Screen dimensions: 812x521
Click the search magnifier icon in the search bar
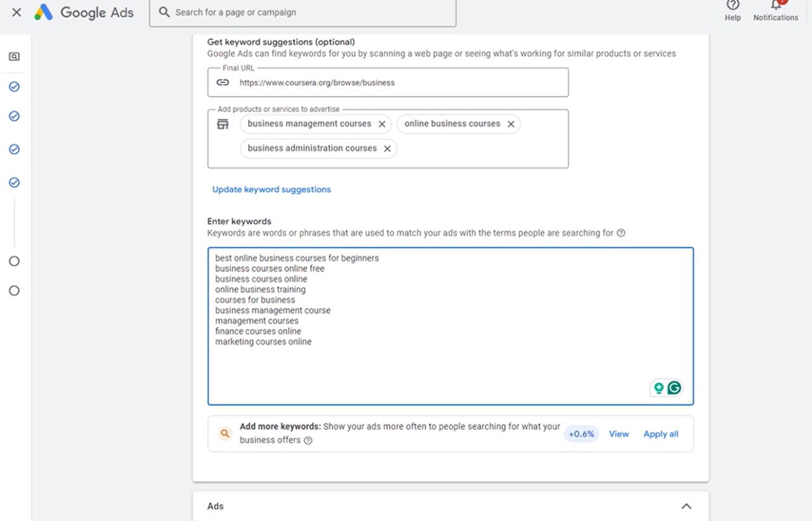point(164,12)
